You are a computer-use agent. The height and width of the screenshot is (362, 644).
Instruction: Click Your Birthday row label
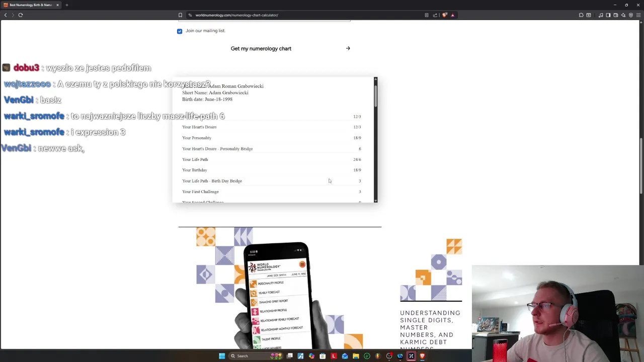[x=194, y=170]
